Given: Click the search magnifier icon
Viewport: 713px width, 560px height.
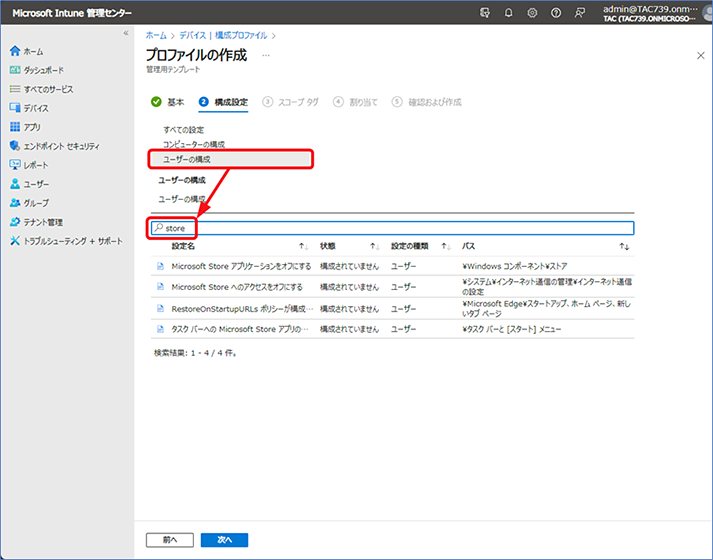Looking at the screenshot, I should (x=158, y=228).
